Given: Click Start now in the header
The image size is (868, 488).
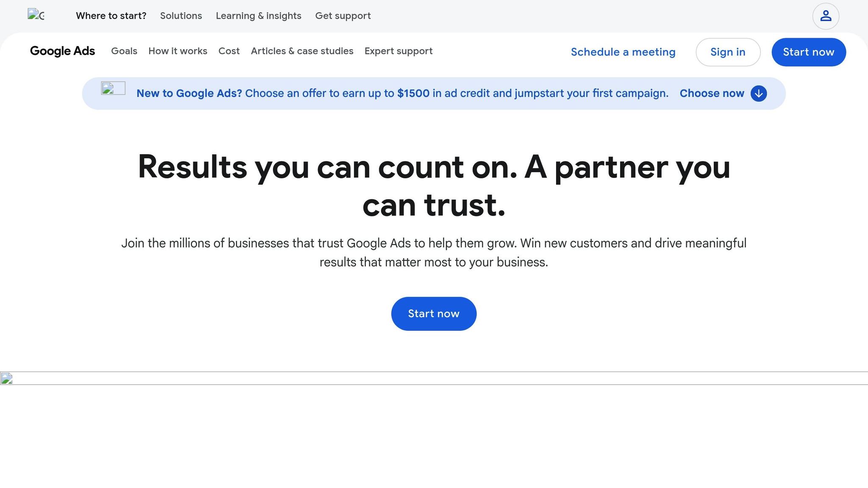Looking at the screenshot, I should point(808,52).
